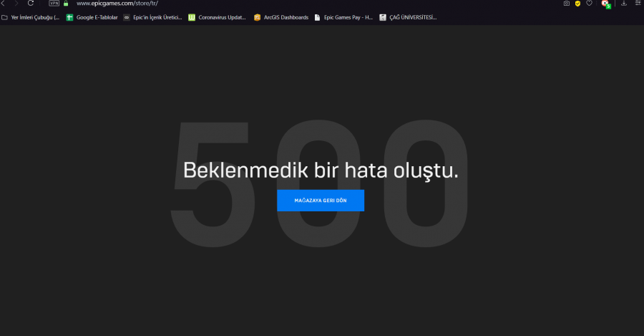The image size is (644, 336).
Task: Open the red extension icon with green badge
Action: [606, 4]
